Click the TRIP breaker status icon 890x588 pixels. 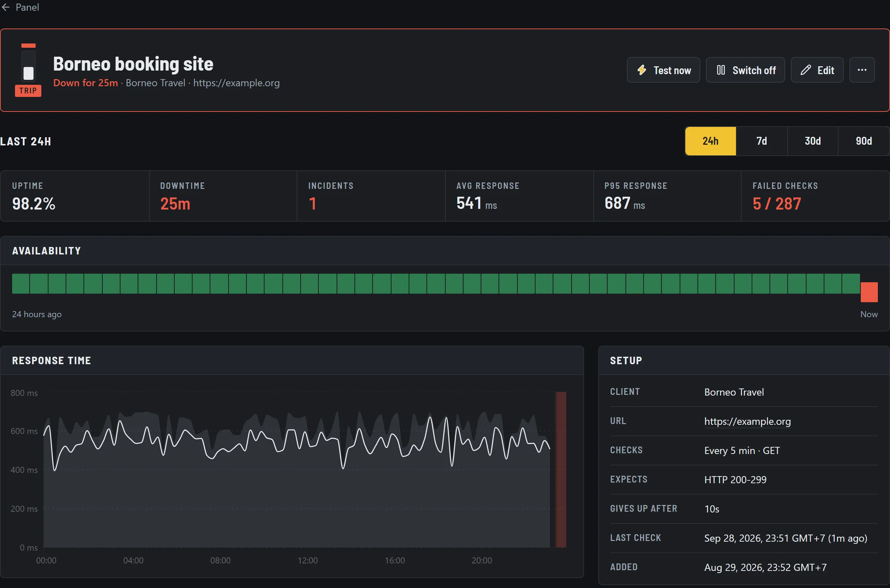point(28,70)
